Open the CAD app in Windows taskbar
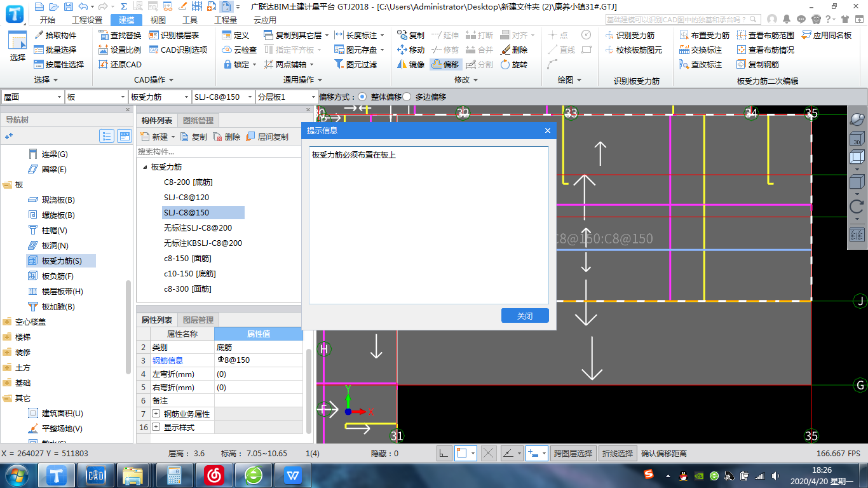 (95, 475)
